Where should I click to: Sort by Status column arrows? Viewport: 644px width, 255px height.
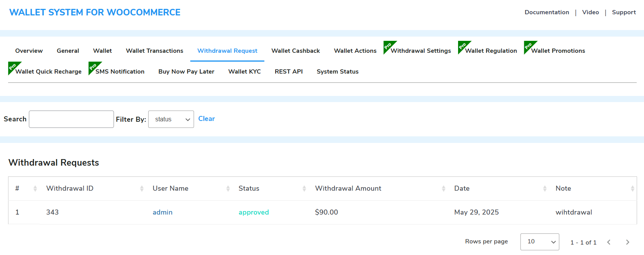pyautogui.click(x=304, y=189)
